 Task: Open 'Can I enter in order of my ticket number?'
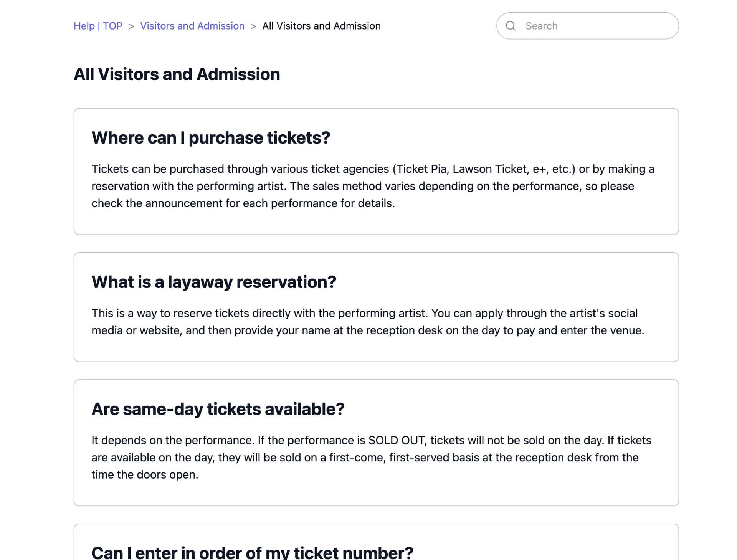pyautogui.click(x=252, y=553)
